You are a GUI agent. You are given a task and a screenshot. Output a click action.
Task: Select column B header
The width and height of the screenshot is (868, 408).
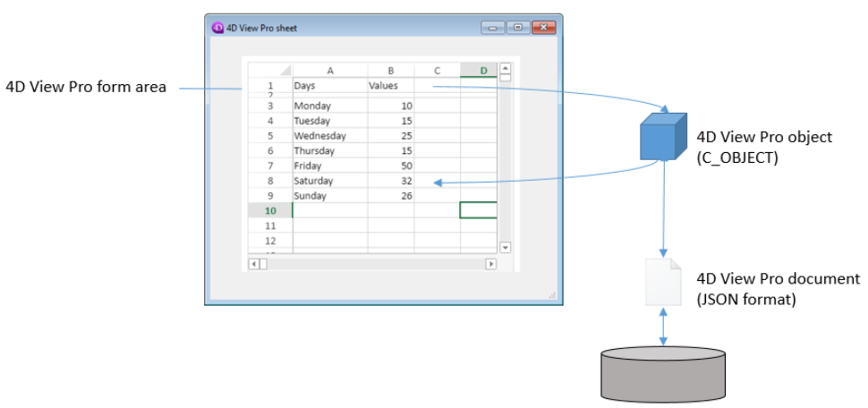pyautogui.click(x=391, y=71)
